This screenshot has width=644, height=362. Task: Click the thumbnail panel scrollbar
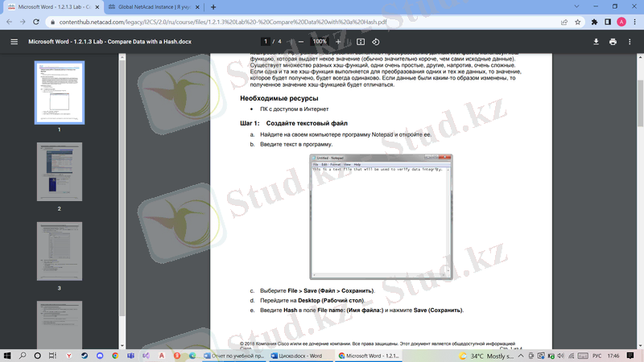click(x=122, y=189)
